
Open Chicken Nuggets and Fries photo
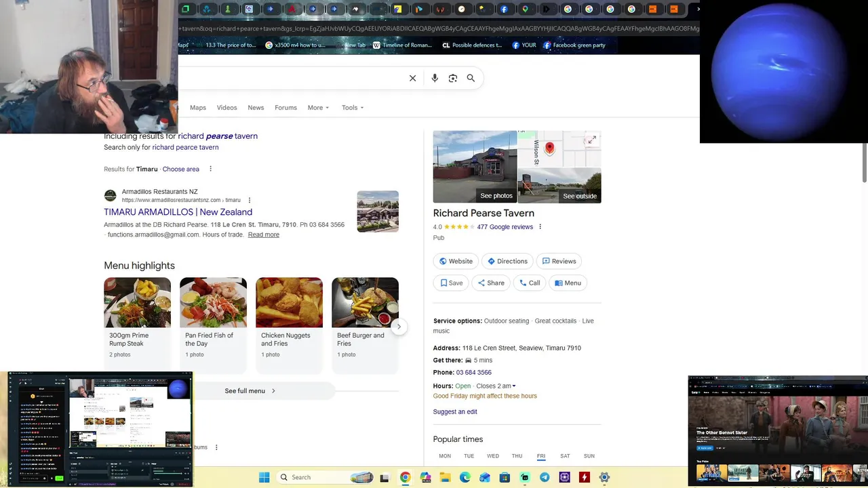point(289,302)
